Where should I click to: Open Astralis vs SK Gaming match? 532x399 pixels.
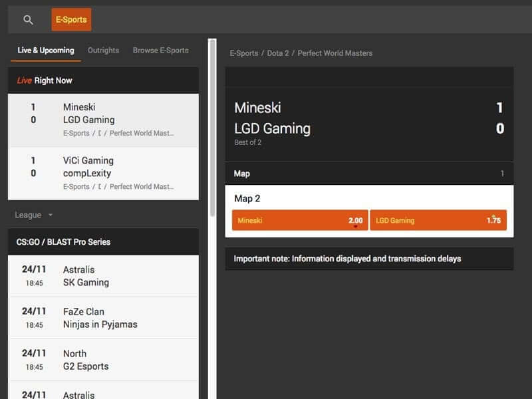click(x=104, y=276)
